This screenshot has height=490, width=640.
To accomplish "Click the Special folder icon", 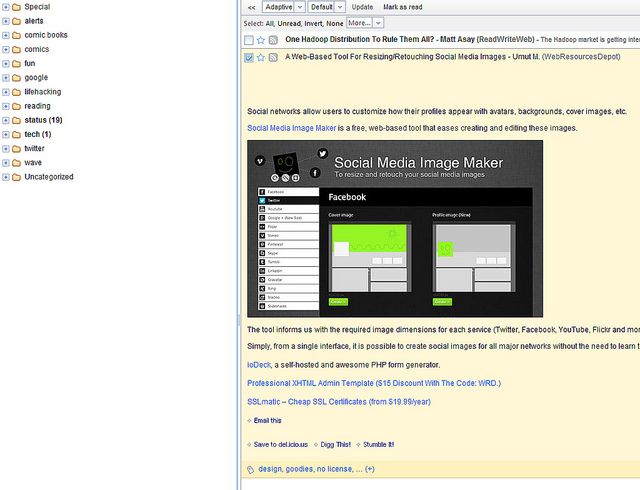I will pyautogui.click(x=16, y=7).
